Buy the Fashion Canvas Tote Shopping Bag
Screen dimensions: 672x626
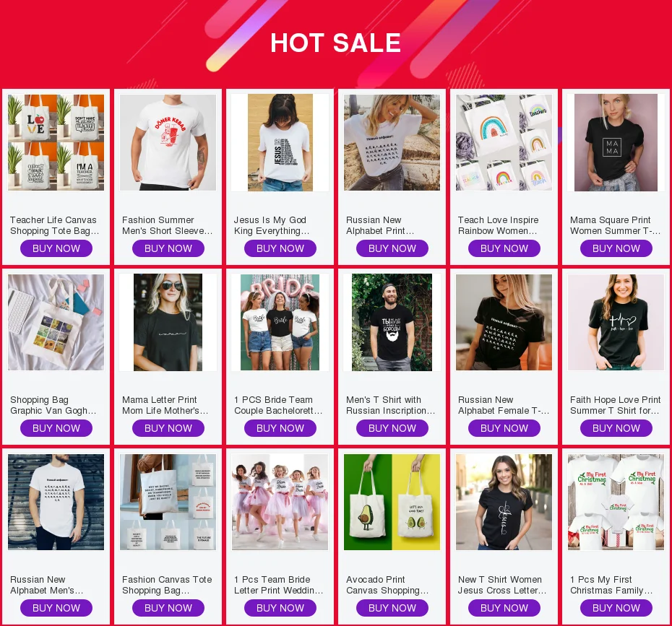[x=168, y=608]
